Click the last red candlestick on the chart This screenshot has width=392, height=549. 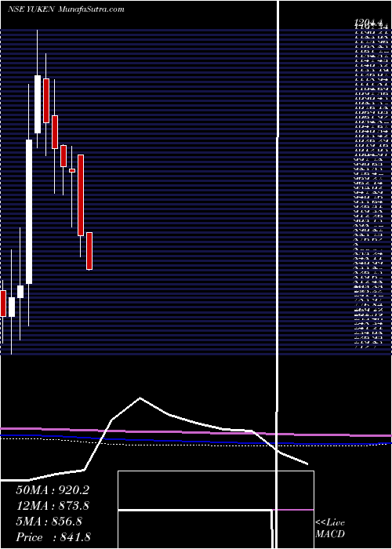[x=89, y=251]
